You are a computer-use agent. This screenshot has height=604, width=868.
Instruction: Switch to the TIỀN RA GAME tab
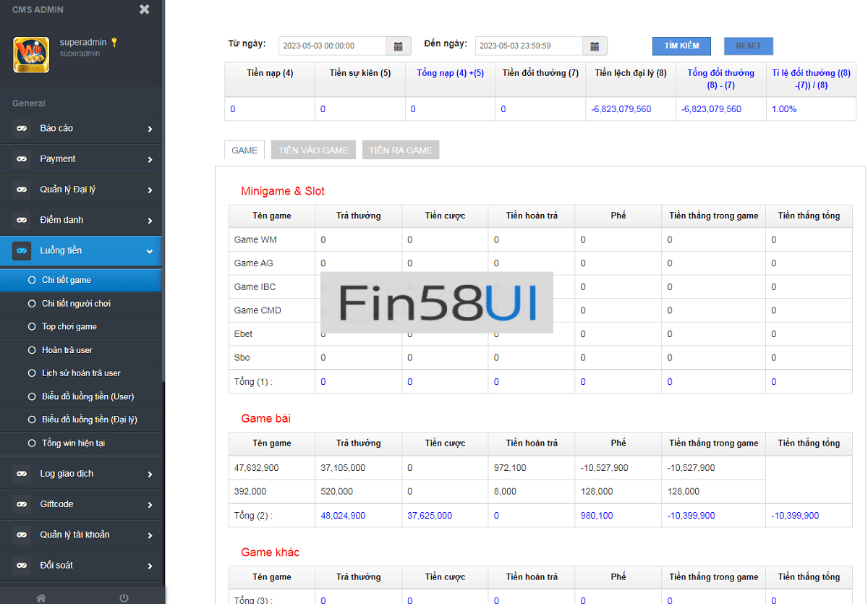pos(401,150)
